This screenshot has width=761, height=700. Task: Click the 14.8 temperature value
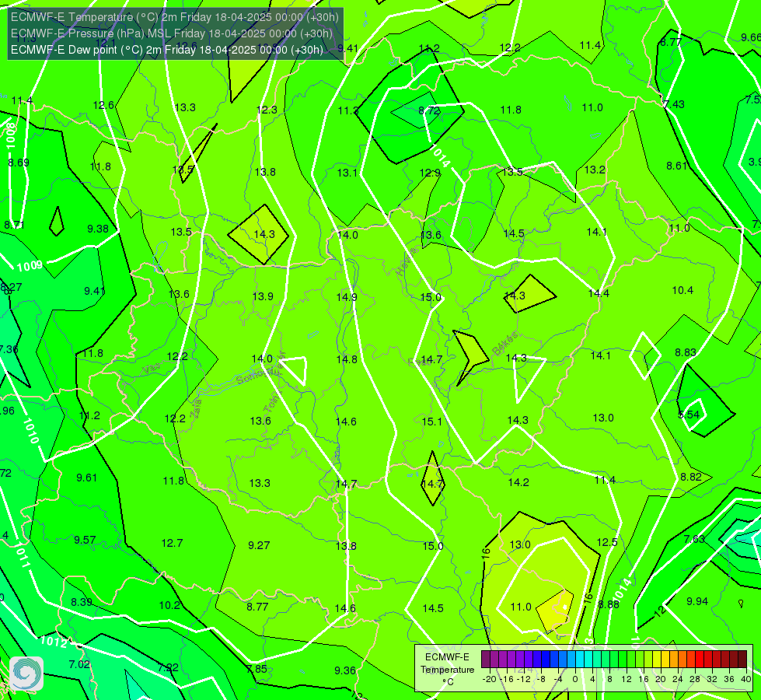point(347,359)
